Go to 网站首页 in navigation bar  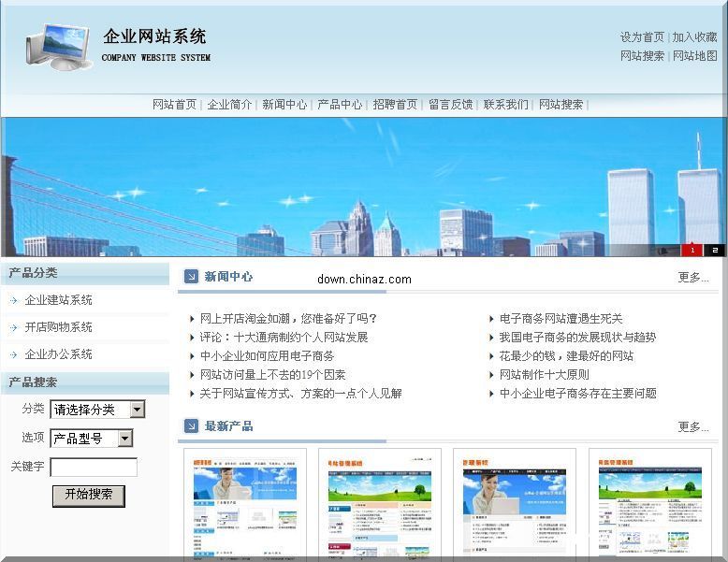click(175, 105)
